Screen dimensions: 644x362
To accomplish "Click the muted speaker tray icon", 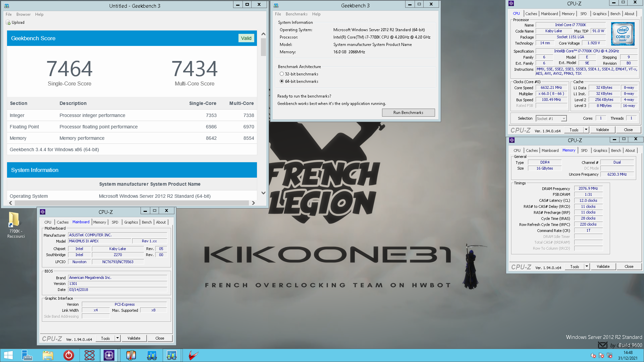I will pyautogui.click(x=593, y=356).
